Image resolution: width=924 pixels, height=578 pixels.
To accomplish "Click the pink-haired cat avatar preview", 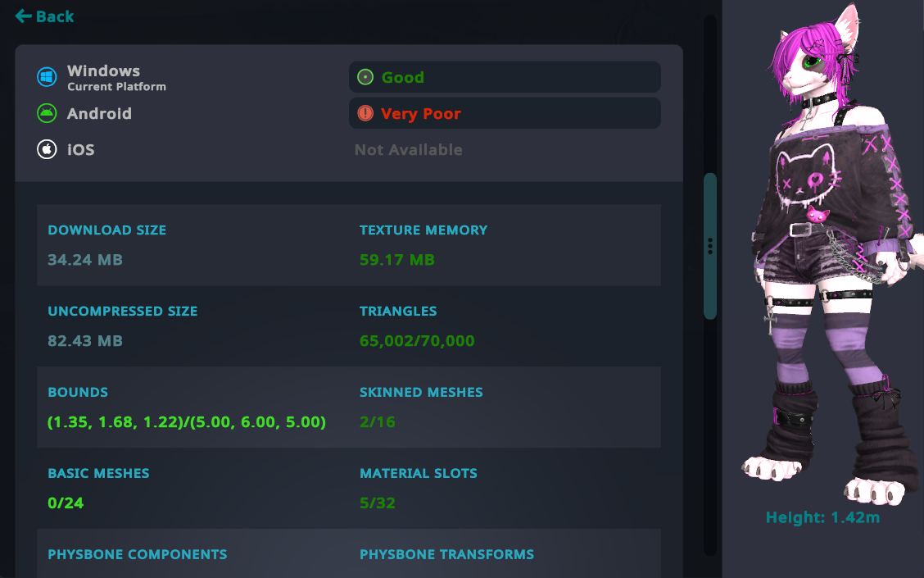I will (831, 253).
